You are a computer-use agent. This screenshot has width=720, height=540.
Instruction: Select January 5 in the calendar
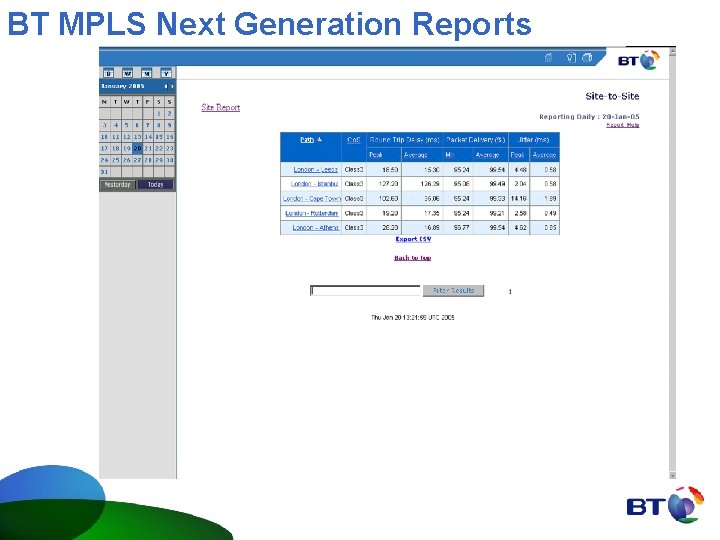[126, 125]
